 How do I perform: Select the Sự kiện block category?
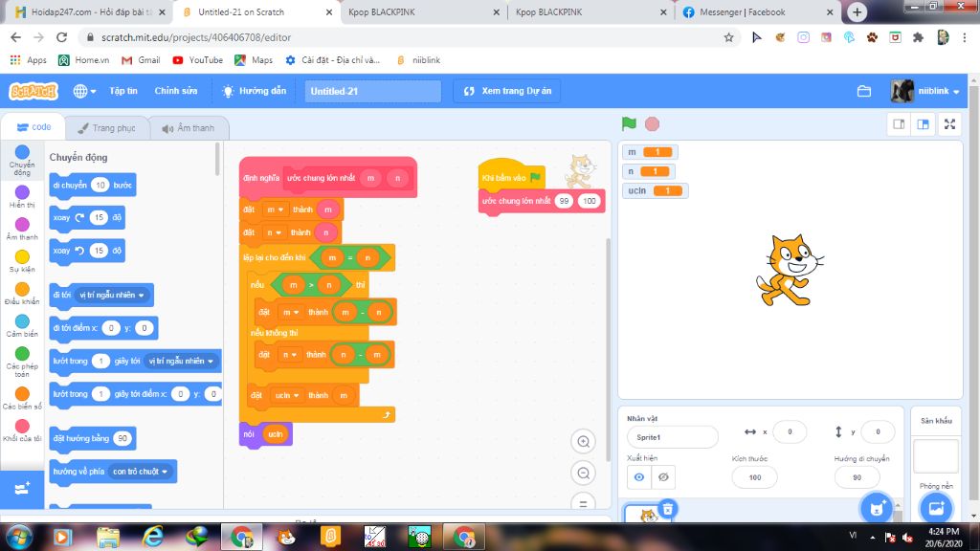(x=22, y=261)
